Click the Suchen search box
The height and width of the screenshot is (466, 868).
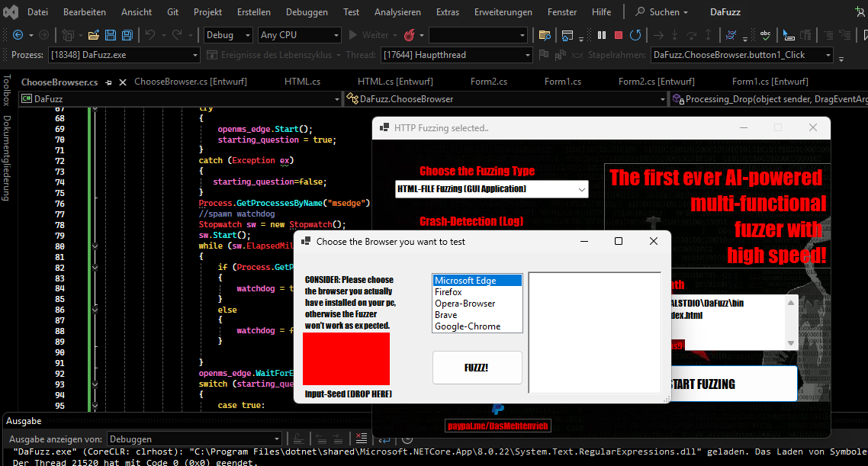click(x=661, y=11)
